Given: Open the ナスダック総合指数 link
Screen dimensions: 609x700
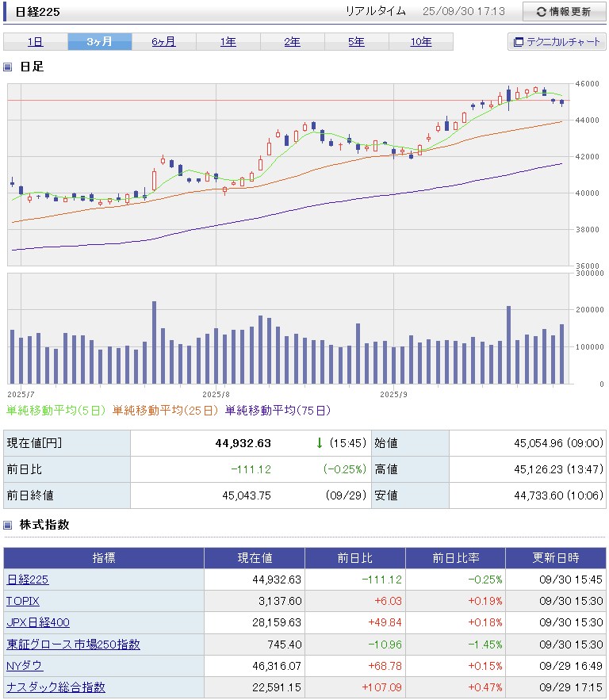Looking at the screenshot, I should [x=56, y=687].
